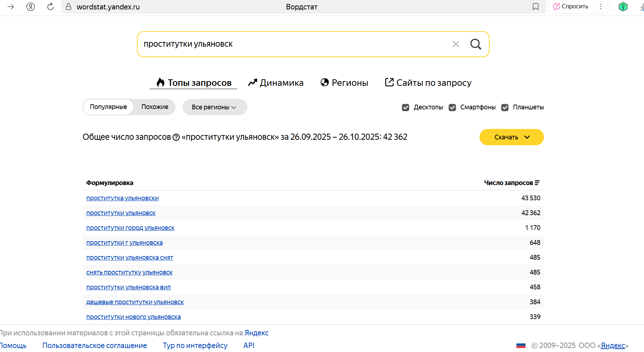Viewport: 644px width, 352px height.
Task: Expand the Все регионы dropdown
Action: coord(215,107)
